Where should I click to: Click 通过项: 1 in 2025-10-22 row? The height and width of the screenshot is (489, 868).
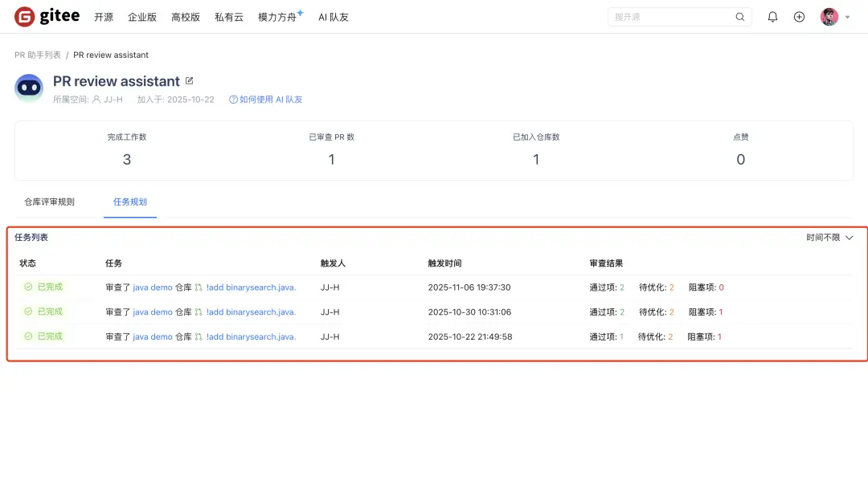coord(606,336)
